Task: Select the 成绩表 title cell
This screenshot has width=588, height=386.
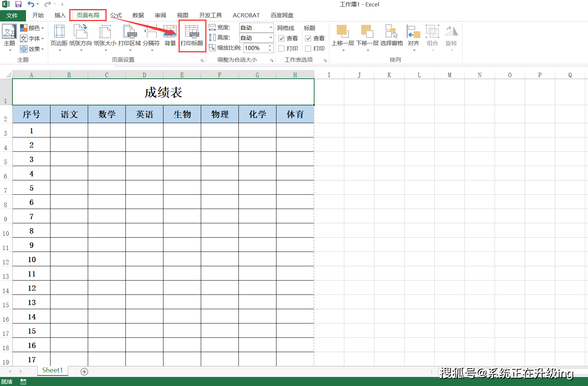Action: pos(163,92)
